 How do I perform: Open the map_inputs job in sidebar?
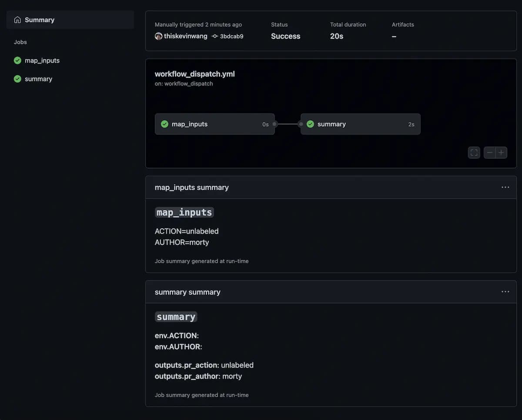pos(42,60)
